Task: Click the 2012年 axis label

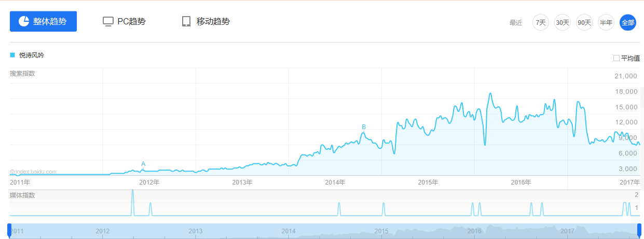Action: coord(149,182)
